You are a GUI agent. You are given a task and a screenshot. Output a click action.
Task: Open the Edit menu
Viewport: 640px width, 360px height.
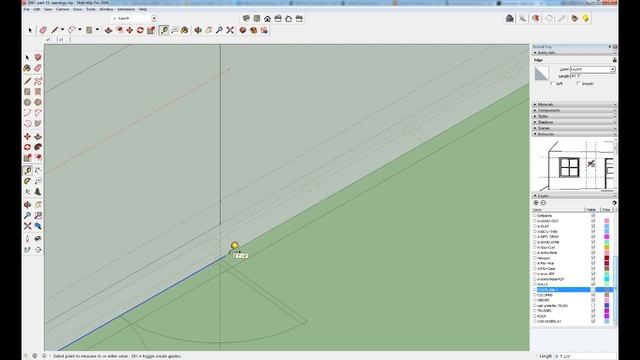pos(37,9)
